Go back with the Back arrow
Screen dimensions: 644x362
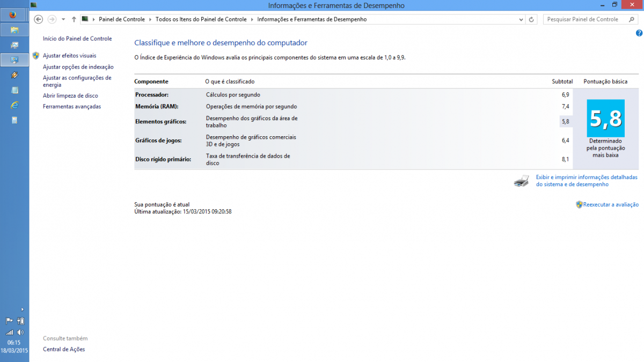pyautogui.click(x=38, y=19)
